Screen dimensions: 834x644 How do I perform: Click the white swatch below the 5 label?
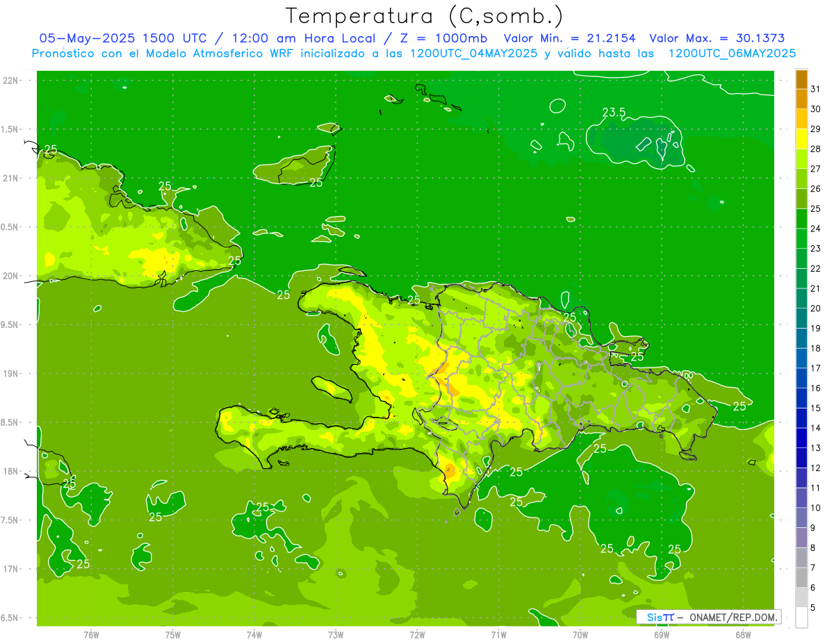801,617
